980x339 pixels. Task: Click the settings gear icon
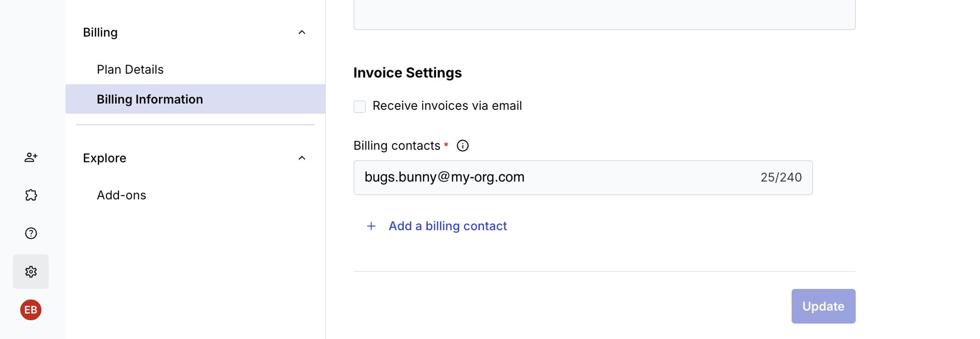click(x=31, y=272)
